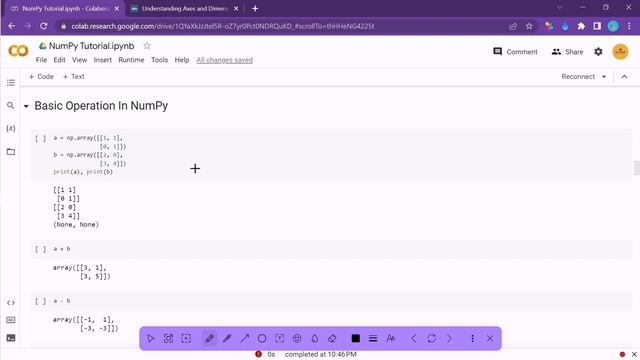640x360 pixels.
Task: Open the font size tool
Action: (391, 338)
